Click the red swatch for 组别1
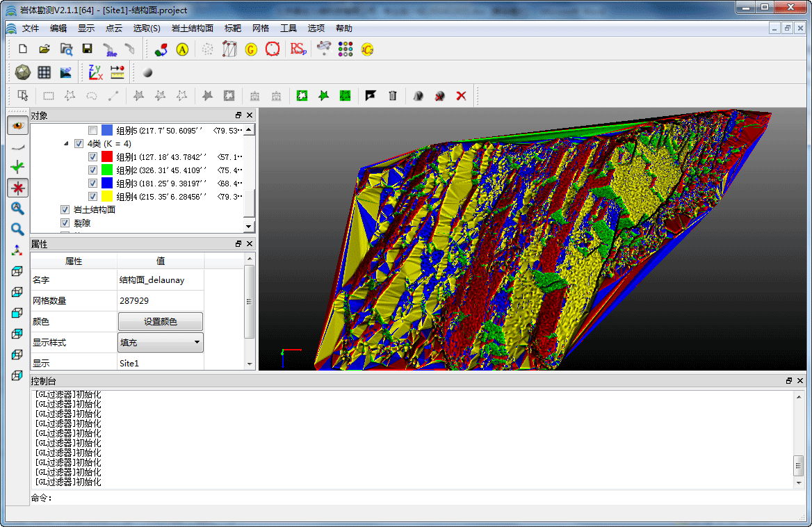Image resolution: width=812 pixels, height=527 pixels. click(107, 157)
